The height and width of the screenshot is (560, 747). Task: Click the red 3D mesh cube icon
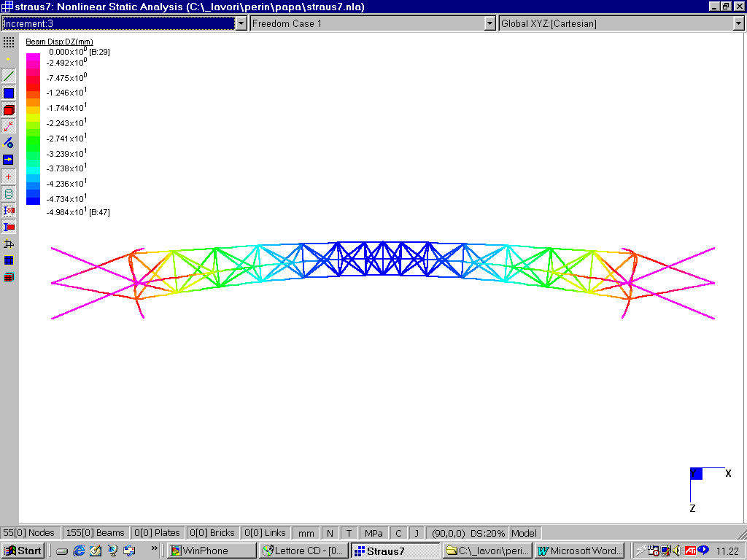tap(9, 277)
